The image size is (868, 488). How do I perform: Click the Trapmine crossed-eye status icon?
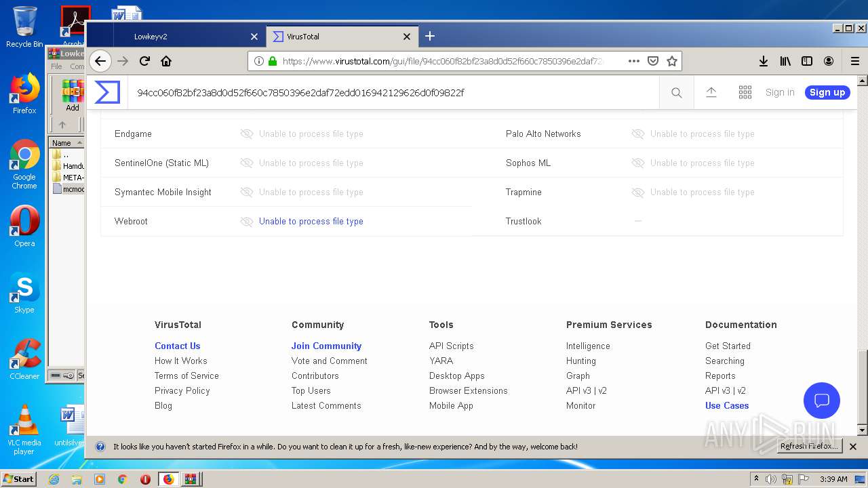pyautogui.click(x=638, y=192)
